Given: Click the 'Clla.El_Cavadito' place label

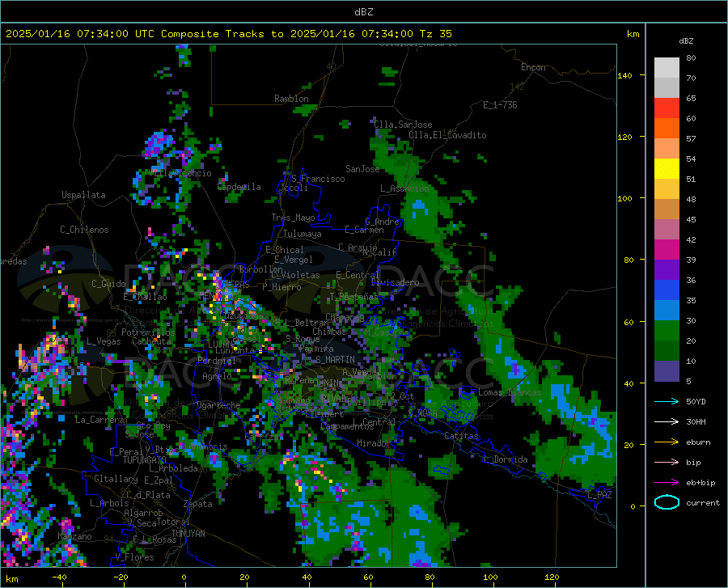Looking at the screenshot, I should (447, 135).
